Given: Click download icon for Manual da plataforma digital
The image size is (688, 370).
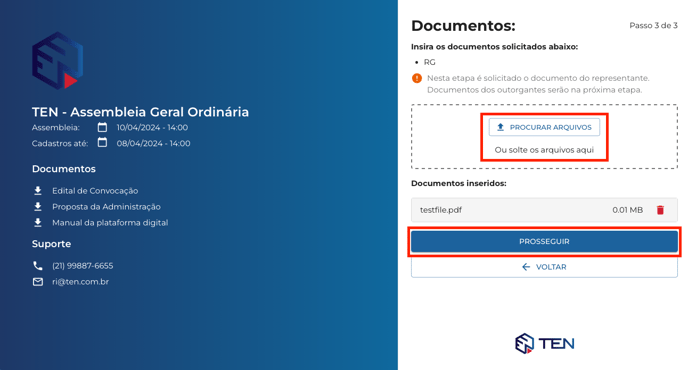Looking at the screenshot, I should tap(38, 223).
